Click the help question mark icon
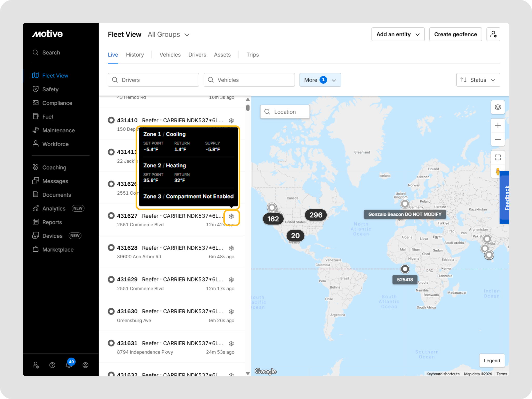 [52, 365]
